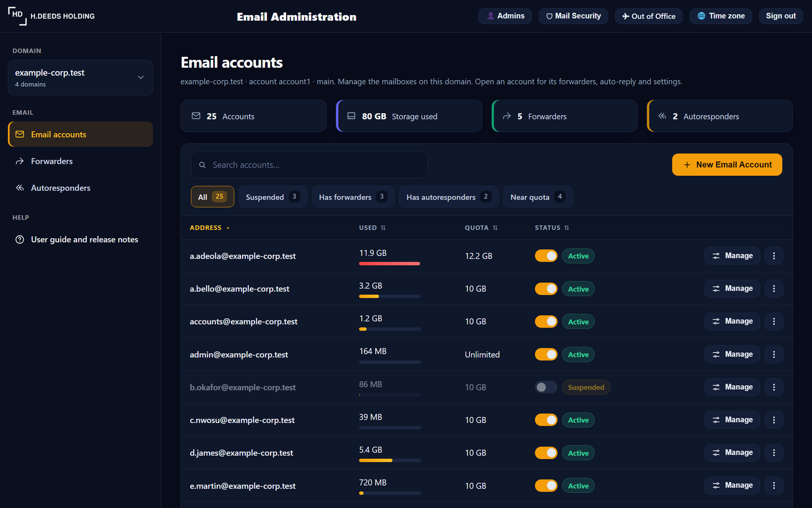812x508 pixels.
Task: Sort the table by Status column
Action: coord(552,228)
